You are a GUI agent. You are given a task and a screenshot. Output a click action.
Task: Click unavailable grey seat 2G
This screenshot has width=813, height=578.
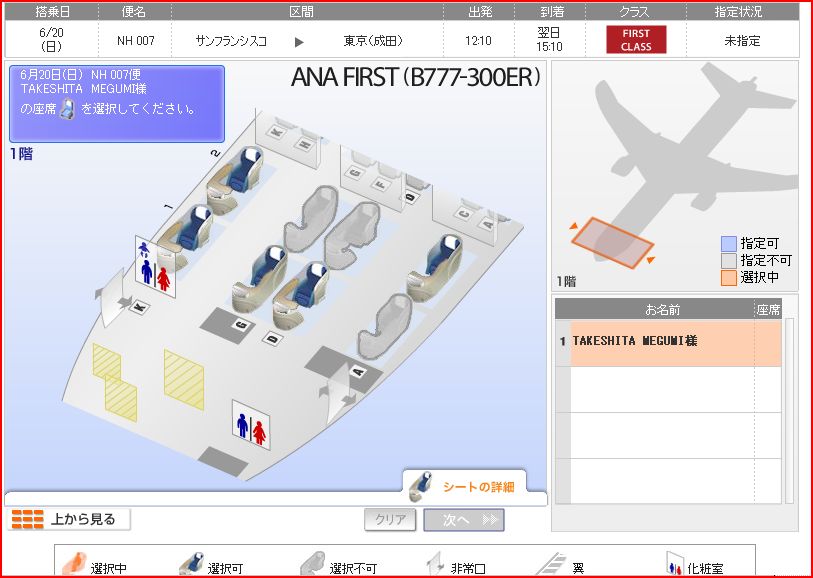pos(311,219)
